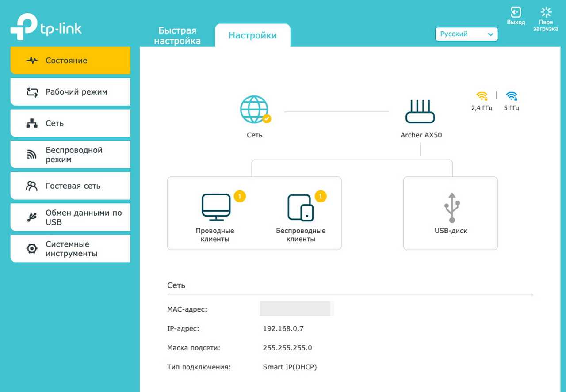Click the Перезагрузка reboot icon
566x392 pixels.
click(x=546, y=13)
